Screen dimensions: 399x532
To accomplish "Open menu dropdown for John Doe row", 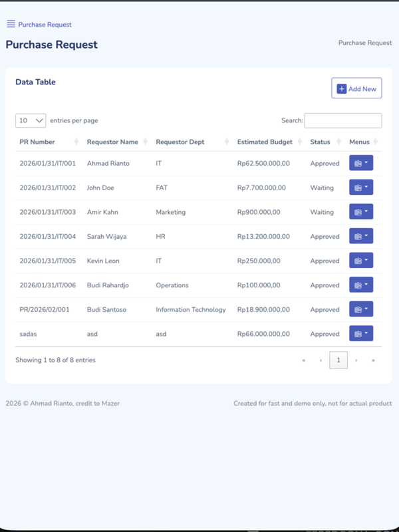I will tap(361, 188).
